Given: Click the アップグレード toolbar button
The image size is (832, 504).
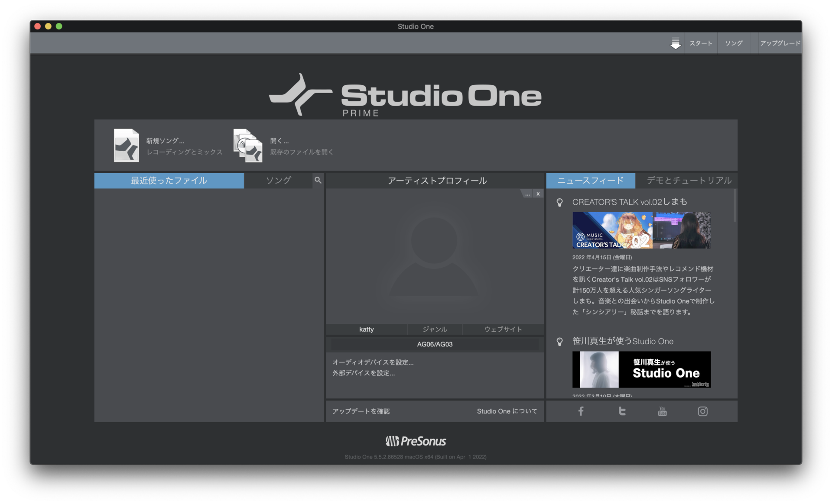Looking at the screenshot, I should (780, 43).
